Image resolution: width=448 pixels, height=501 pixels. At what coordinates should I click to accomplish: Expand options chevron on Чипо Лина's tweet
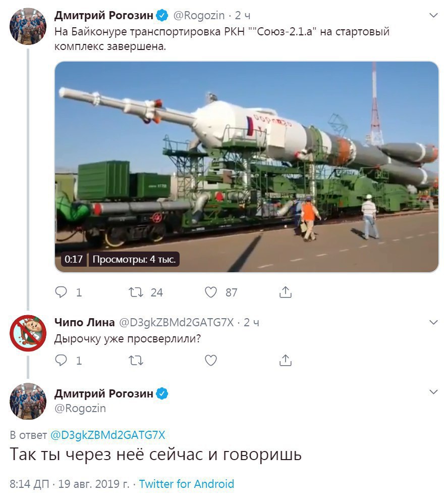coord(433,322)
